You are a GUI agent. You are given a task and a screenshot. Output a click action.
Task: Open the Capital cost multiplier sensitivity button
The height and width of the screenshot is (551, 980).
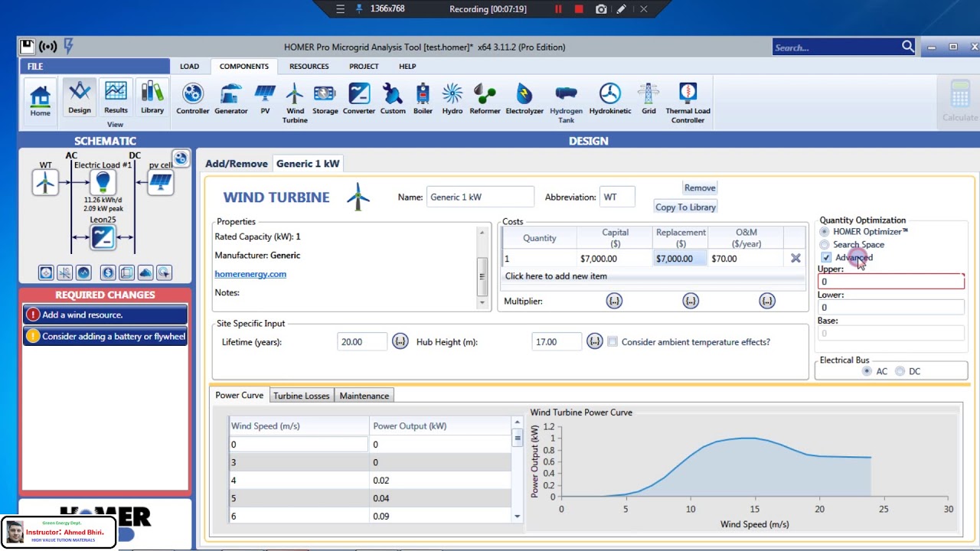coord(614,301)
